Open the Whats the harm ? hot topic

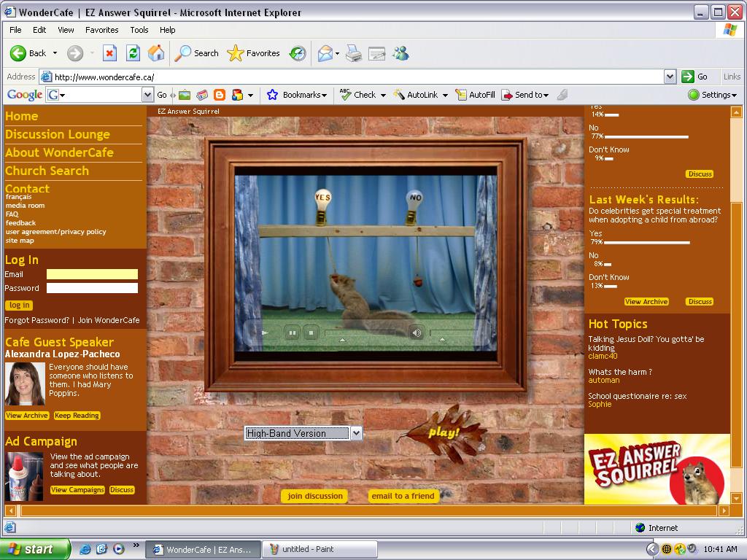pos(620,372)
